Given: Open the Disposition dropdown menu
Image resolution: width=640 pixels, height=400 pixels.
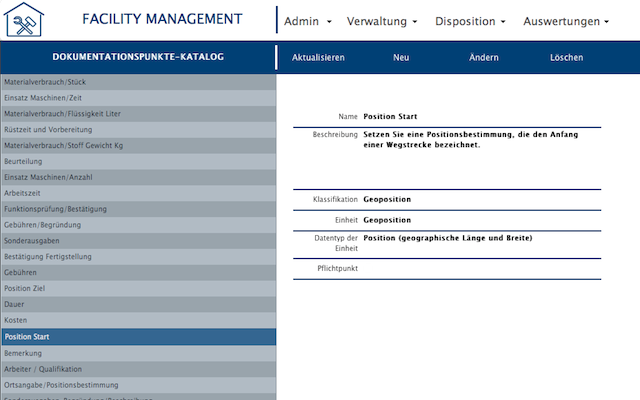Looking at the screenshot, I should tap(470, 21).
